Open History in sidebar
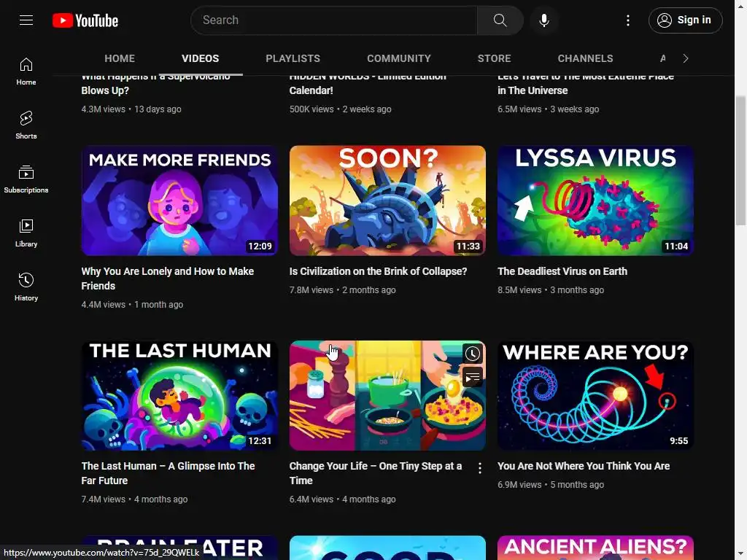This screenshot has height=560, width=747. [x=26, y=287]
